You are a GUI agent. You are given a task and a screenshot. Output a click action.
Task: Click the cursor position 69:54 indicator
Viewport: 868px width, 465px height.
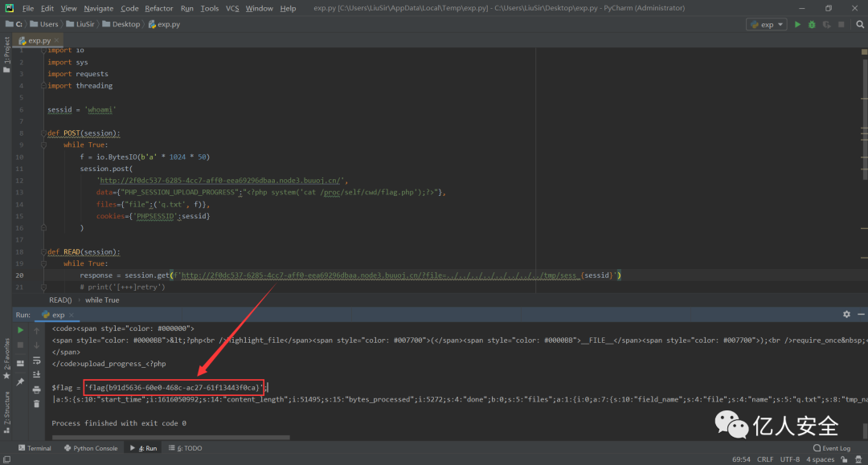click(x=741, y=459)
